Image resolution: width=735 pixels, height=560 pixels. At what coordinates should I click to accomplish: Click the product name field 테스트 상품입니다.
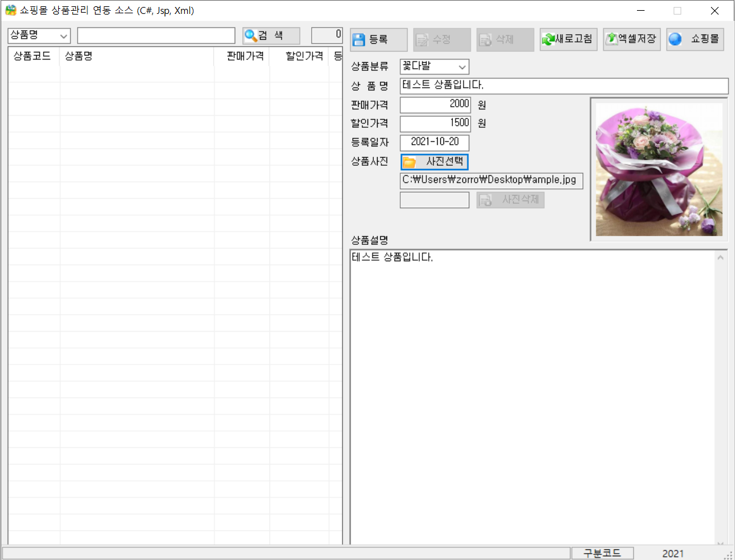pos(564,86)
